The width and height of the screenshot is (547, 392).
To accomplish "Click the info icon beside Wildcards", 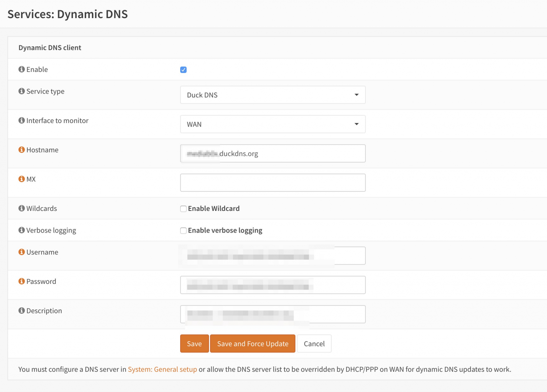I will pyautogui.click(x=21, y=208).
